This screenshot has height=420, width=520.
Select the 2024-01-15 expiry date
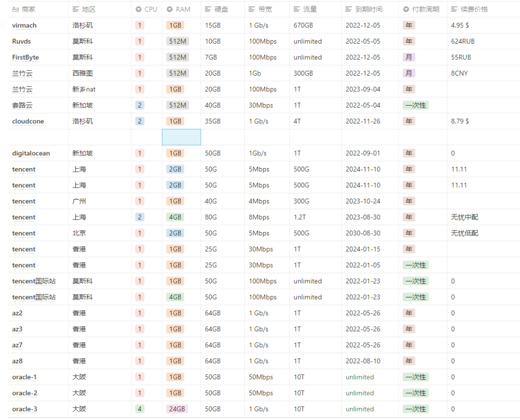tap(370, 249)
